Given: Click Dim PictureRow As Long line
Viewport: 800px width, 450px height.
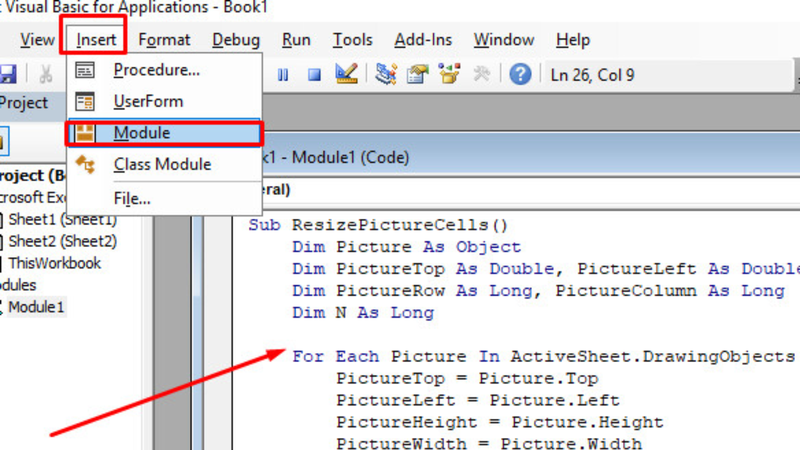Looking at the screenshot, I should (538, 291).
